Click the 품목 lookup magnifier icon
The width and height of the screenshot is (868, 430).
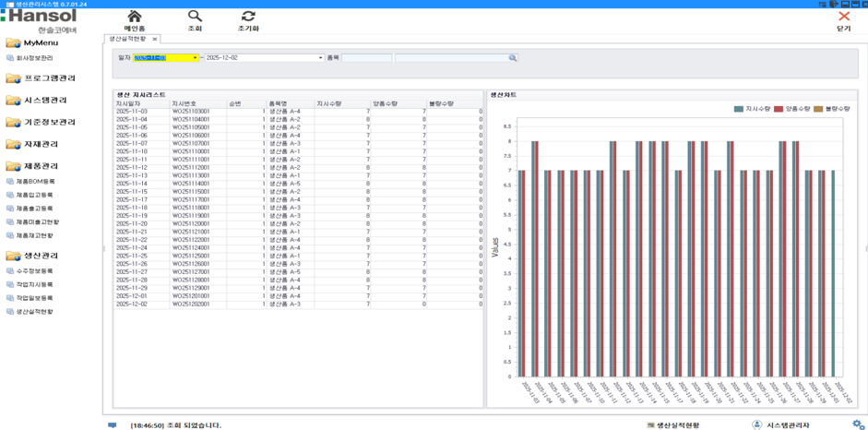point(513,58)
